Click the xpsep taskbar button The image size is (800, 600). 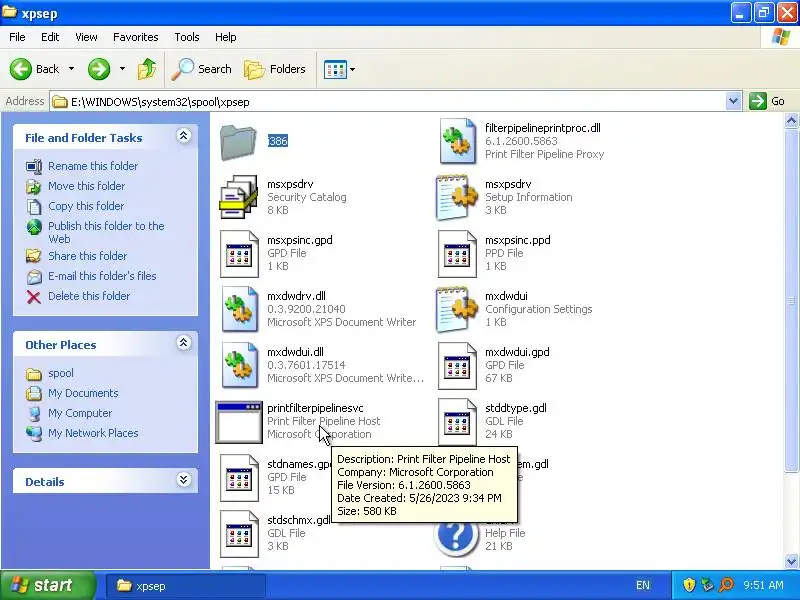(x=186, y=586)
